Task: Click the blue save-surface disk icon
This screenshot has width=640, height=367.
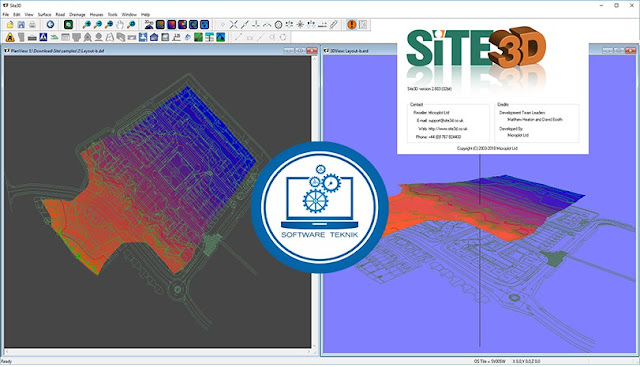Action: [x=142, y=37]
